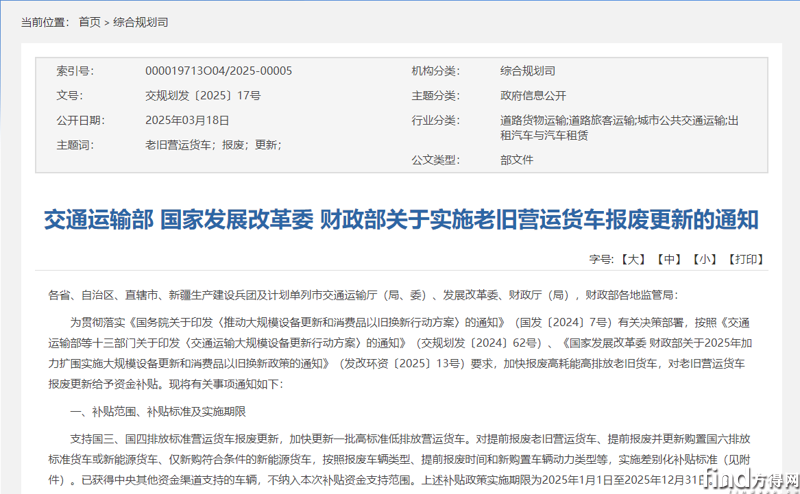Click the 首页 breadcrumb link
The width and height of the screenshot is (800, 494).
tap(90, 21)
